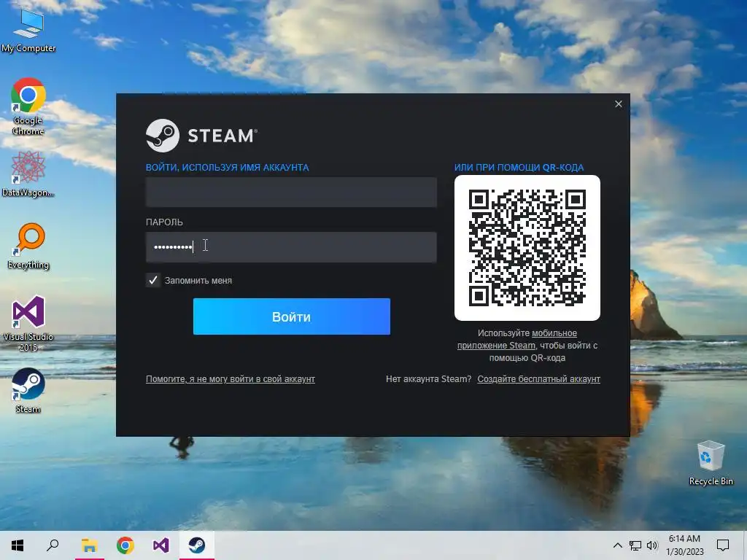Click into the password field
This screenshot has height=560, width=747.
click(x=291, y=247)
